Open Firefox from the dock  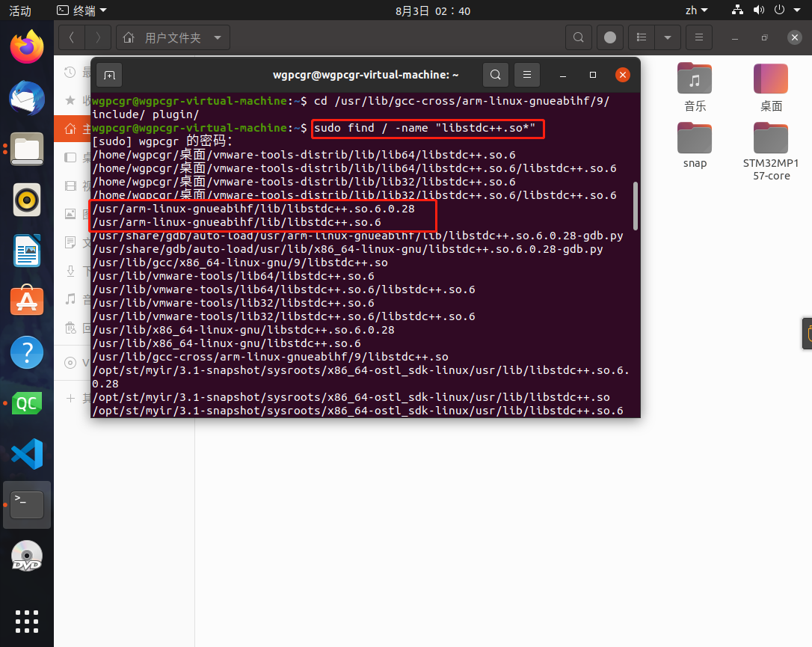point(27,47)
